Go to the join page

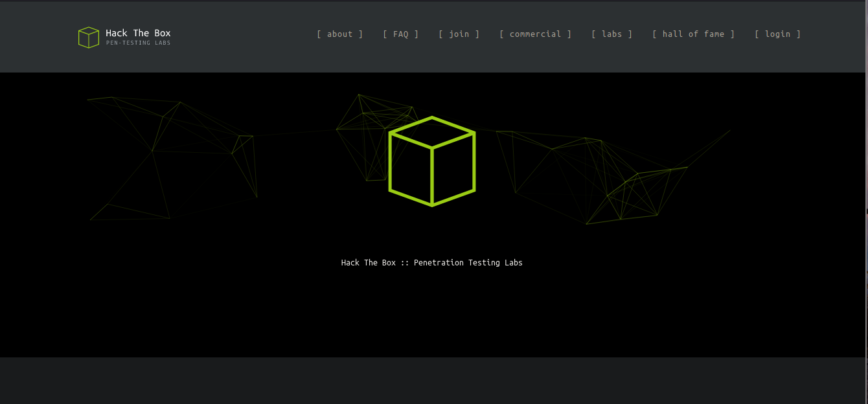[459, 34]
